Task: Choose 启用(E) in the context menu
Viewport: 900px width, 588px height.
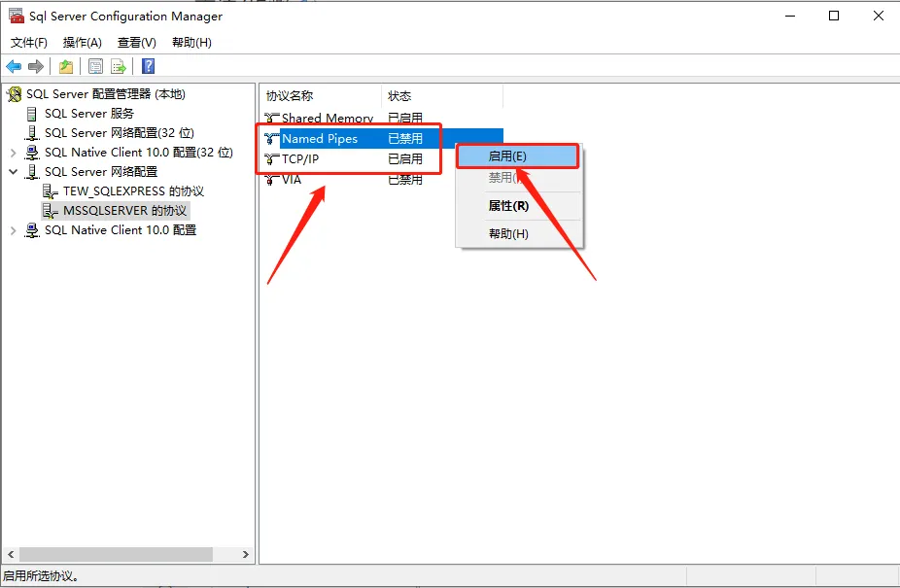Action: [518, 156]
